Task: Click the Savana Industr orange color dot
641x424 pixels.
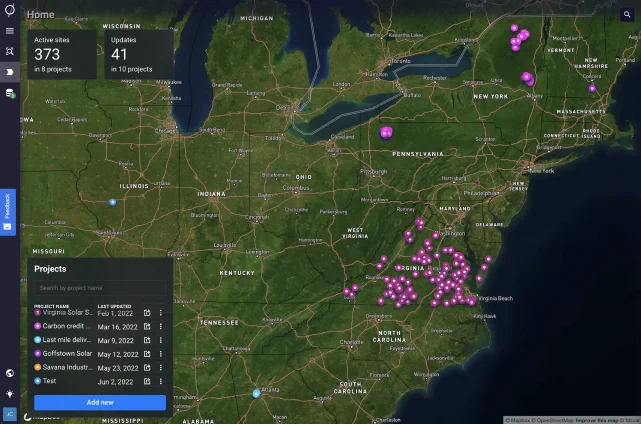Action: [x=38, y=367]
